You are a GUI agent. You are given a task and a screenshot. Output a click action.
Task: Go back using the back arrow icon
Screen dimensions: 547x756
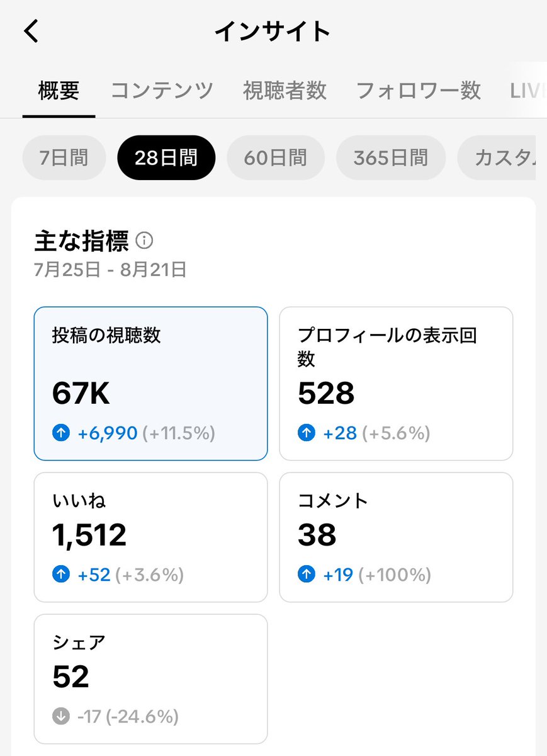coord(30,31)
